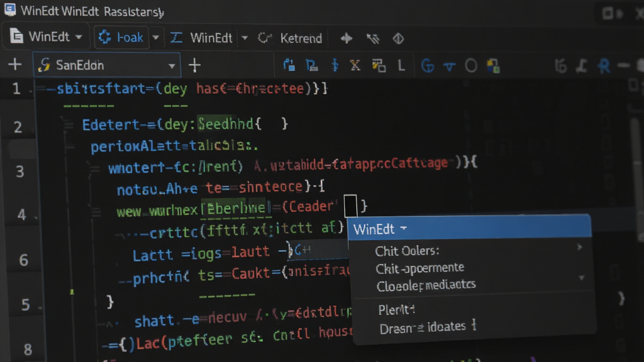Click the minus icon after the blue R
Viewport: 644px width, 362px height.
pyautogui.click(x=623, y=65)
